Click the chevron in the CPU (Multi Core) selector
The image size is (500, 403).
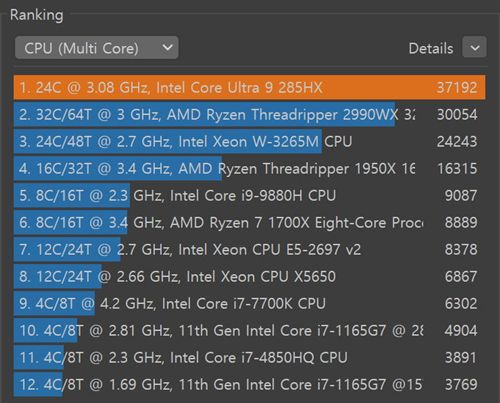pos(167,48)
